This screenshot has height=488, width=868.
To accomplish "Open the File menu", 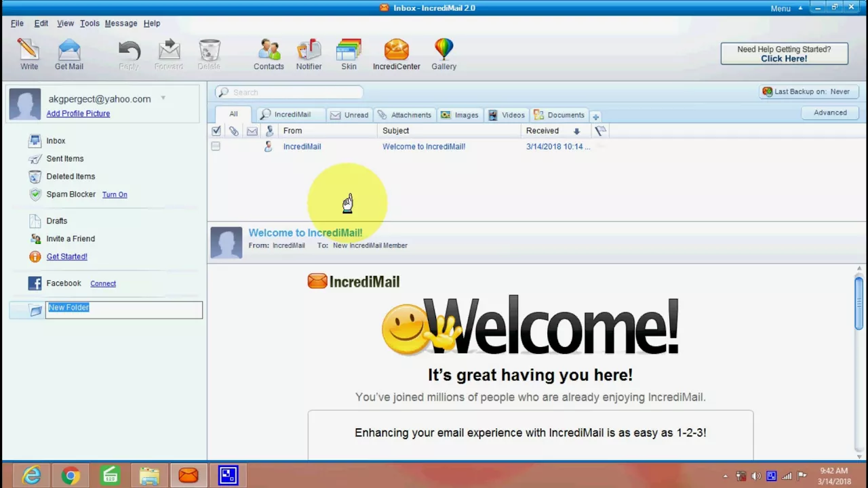I will coord(17,23).
